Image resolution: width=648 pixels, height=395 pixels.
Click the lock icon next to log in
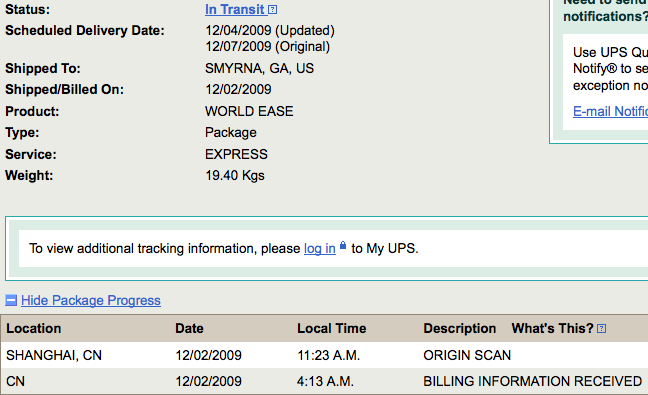point(343,245)
